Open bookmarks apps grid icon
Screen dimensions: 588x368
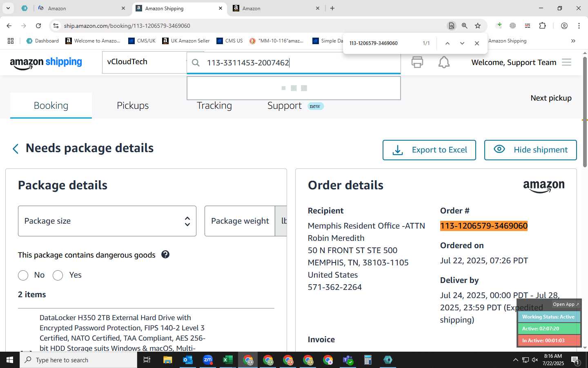11,41
